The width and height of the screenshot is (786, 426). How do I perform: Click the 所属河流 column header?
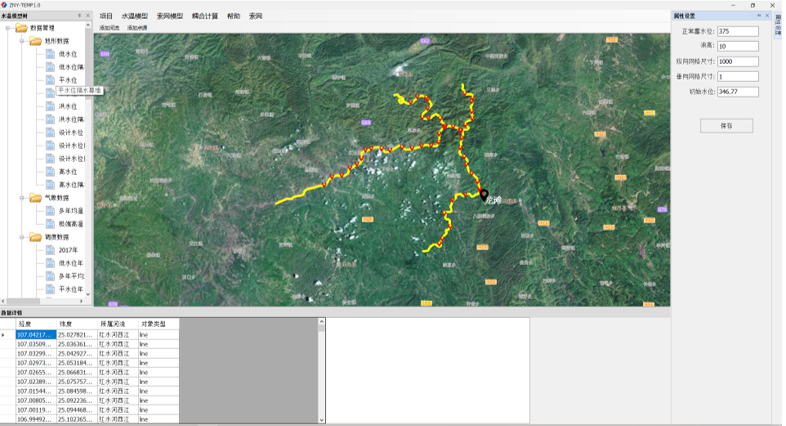point(118,324)
